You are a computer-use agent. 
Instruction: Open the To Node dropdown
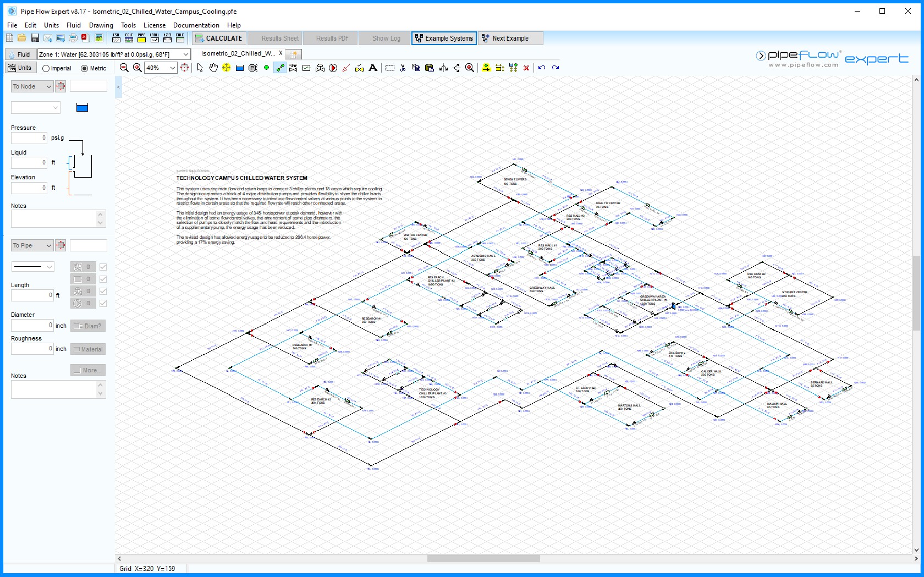(32, 86)
